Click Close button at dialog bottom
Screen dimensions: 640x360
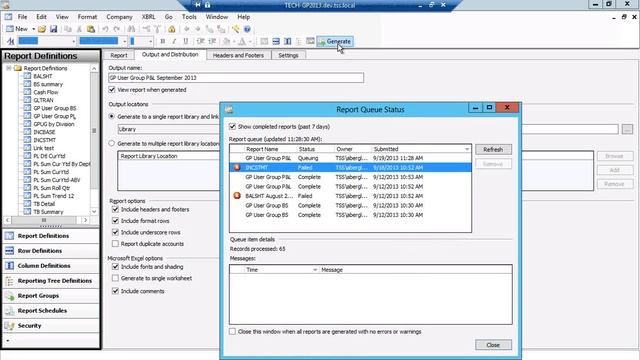493,345
